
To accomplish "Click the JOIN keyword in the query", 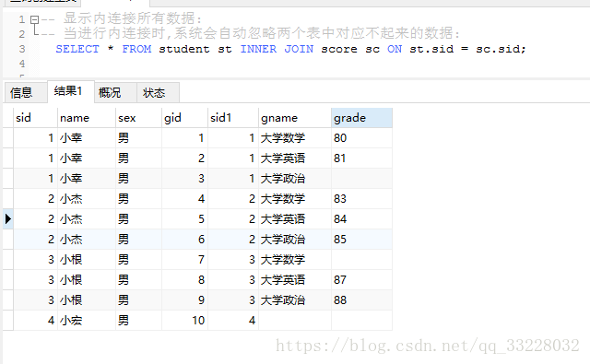I will coord(299,49).
